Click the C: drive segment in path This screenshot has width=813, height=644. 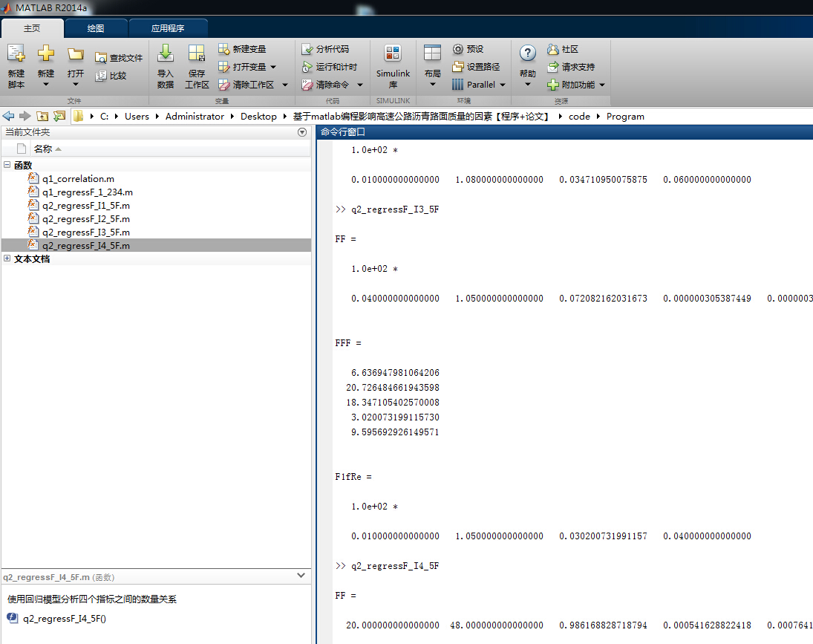coord(104,116)
